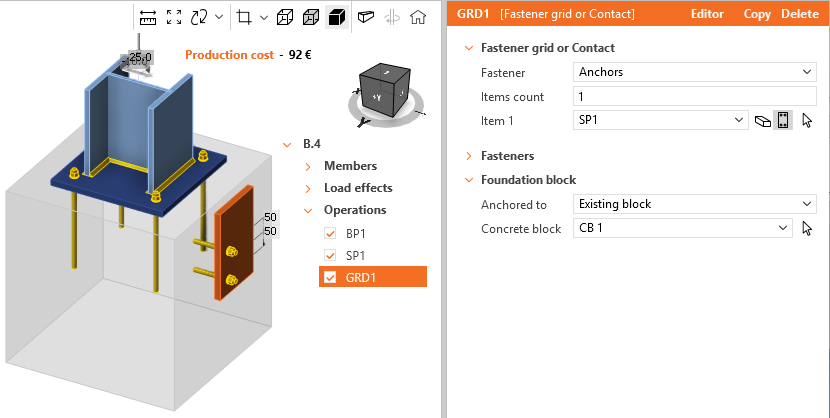Click the plate perspective view icon
The image size is (830, 418).
tap(366, 17)
